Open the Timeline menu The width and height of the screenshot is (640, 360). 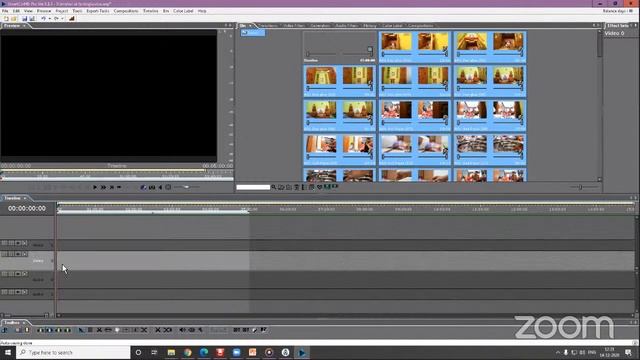[x=151, y=11]
